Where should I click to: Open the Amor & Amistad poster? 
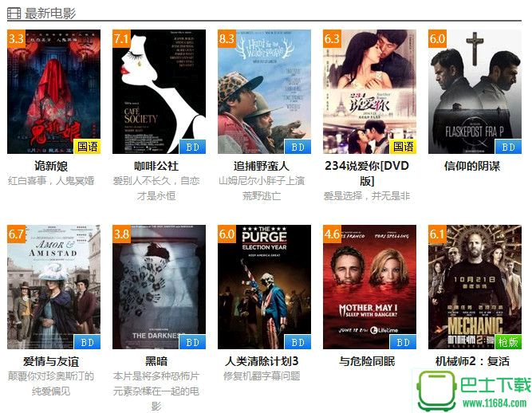54,287
